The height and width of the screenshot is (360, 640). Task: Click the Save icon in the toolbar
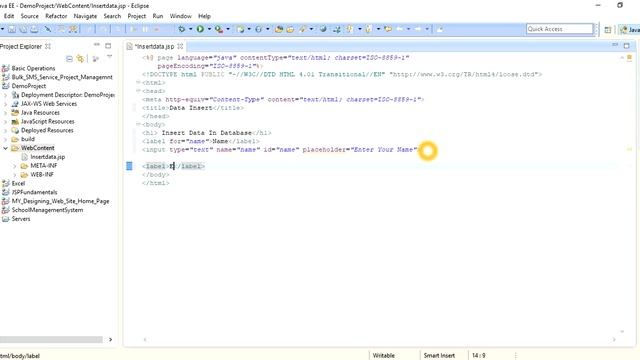point(12,29)
